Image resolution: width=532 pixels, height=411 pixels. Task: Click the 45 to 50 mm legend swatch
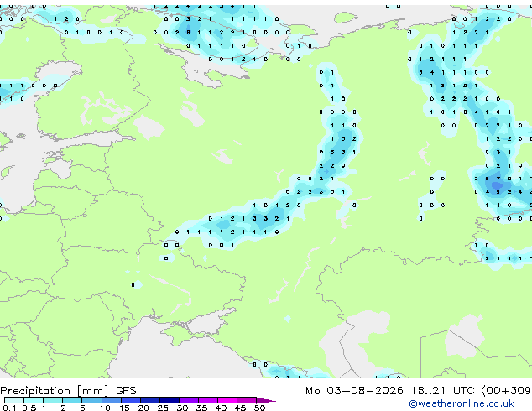pos(247,400)
